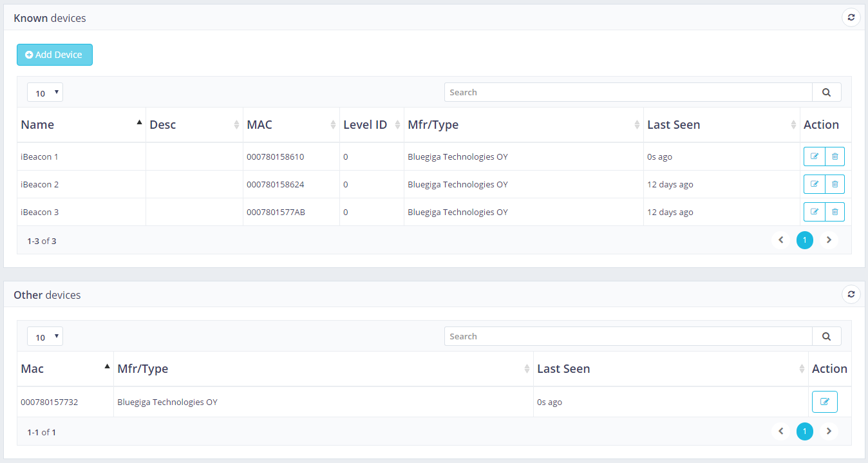Click Bluegiga Technologies OY in iBeacon 1 row

458,156
